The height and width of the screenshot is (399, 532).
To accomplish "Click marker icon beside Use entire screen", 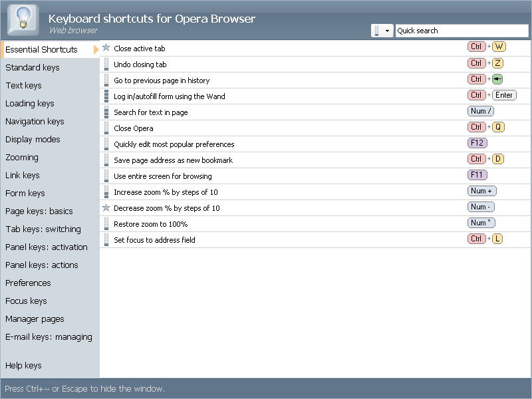I will pyautogui.click(x=106, y=176).
